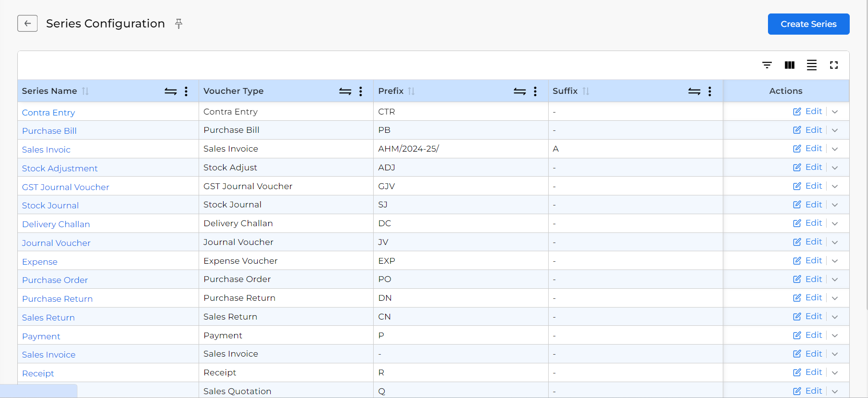868x398 pixels.
Task: Open the Stock Adjustment series link
Action: pos(60,168)
